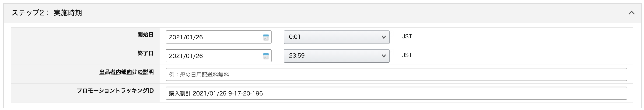Click the empty area of the ステップ2 header bar
The height and width of the screenshot is (110, 644).
(350, 13)
